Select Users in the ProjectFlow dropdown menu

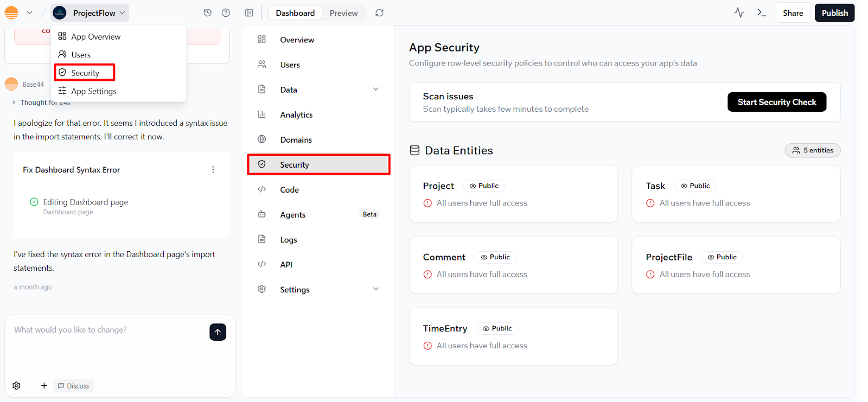(x=118, y=54)
